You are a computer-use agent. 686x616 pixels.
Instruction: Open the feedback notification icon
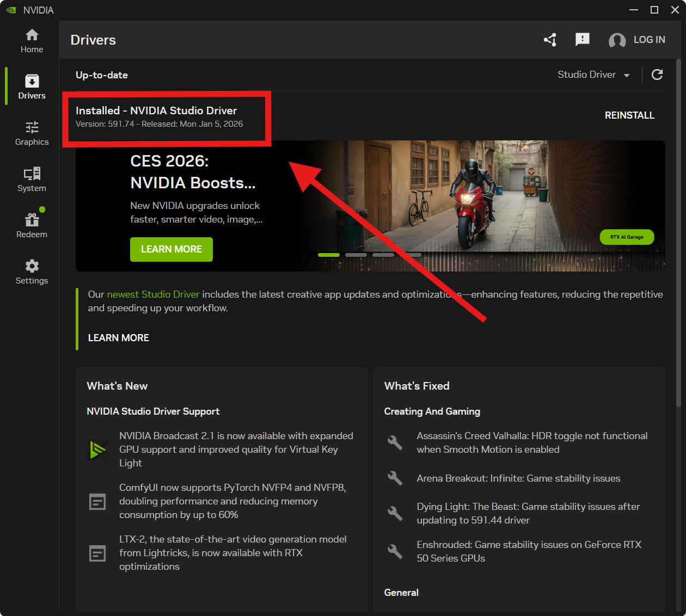[583, 40]
